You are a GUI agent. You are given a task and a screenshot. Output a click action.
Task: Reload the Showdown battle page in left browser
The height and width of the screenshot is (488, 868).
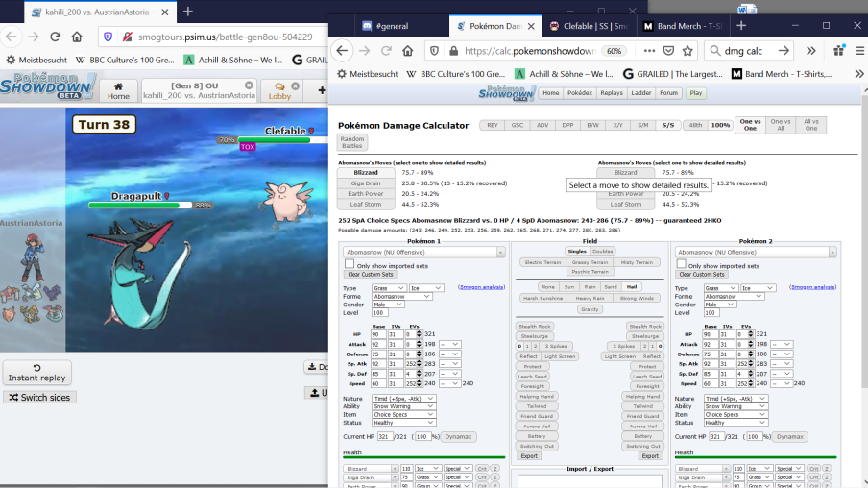pos(55,37)
